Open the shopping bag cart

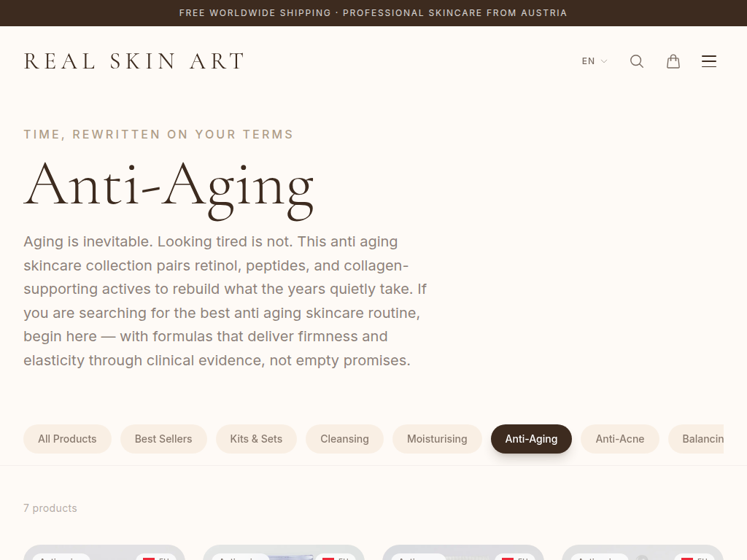pyautogui.click(x=673, y=61)
